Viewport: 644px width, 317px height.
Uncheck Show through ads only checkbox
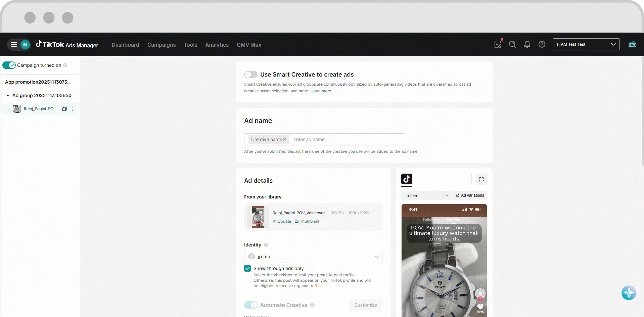point(247,268)
